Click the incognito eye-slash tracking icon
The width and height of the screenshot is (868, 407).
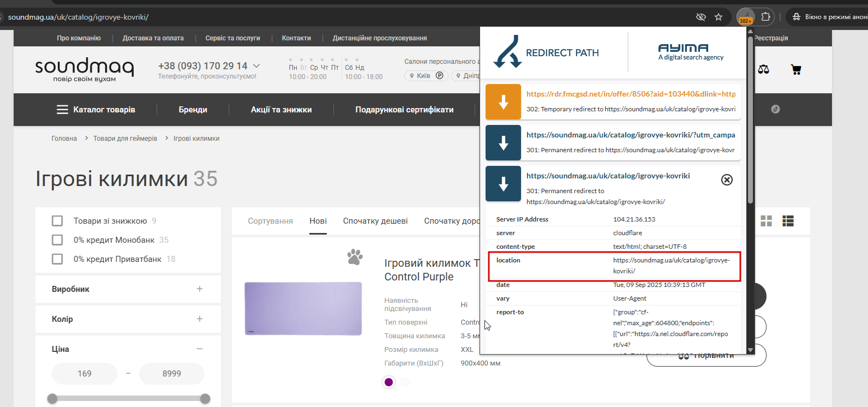click(701, 17)
